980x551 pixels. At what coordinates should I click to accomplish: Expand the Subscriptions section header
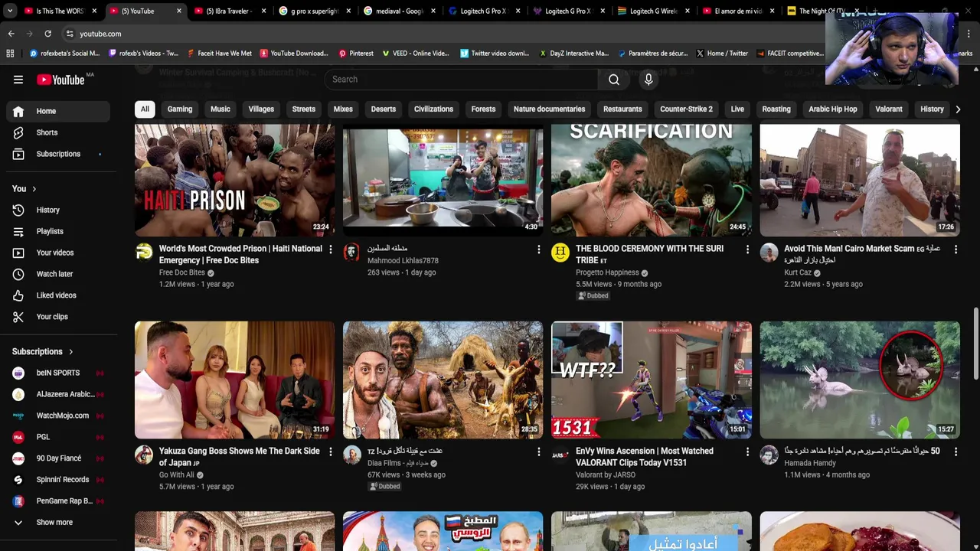point(43,352)
